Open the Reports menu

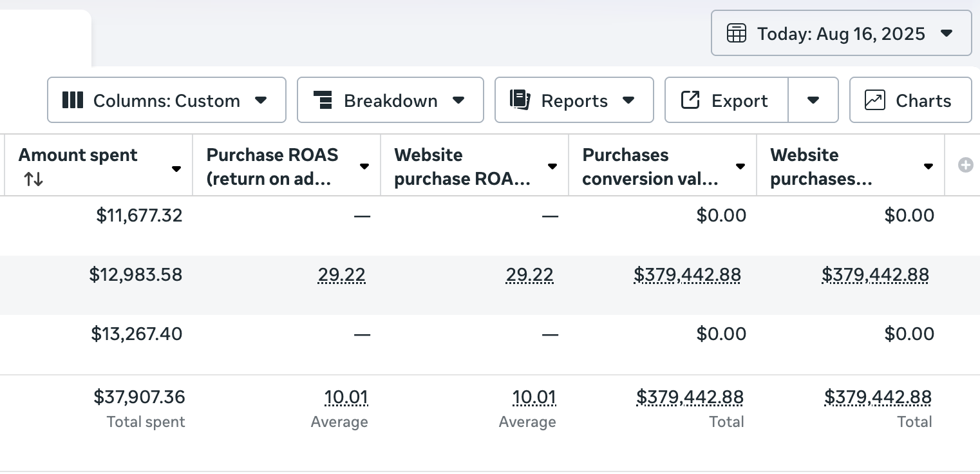point(628,100)
